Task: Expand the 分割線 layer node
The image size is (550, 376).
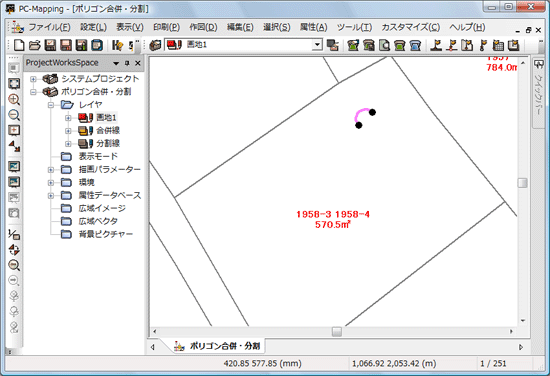Action: (x=68, y=143)
